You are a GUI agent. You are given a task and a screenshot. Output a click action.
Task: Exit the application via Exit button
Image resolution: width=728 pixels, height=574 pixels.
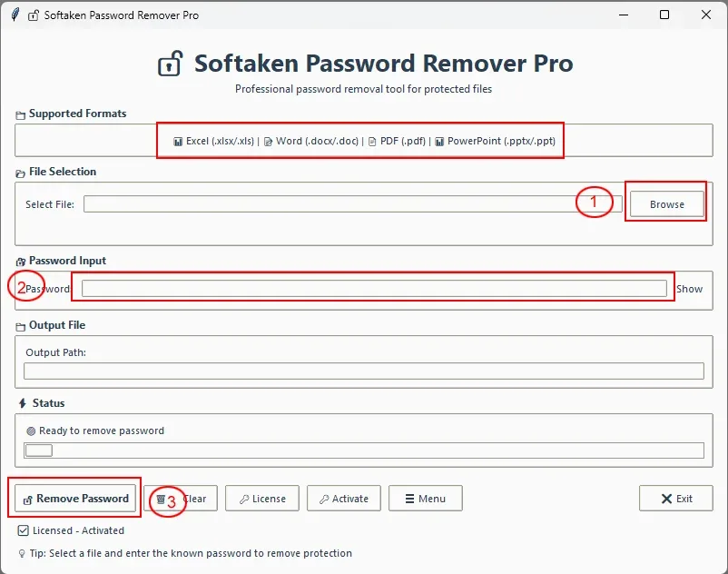click(x=676, y=499)
